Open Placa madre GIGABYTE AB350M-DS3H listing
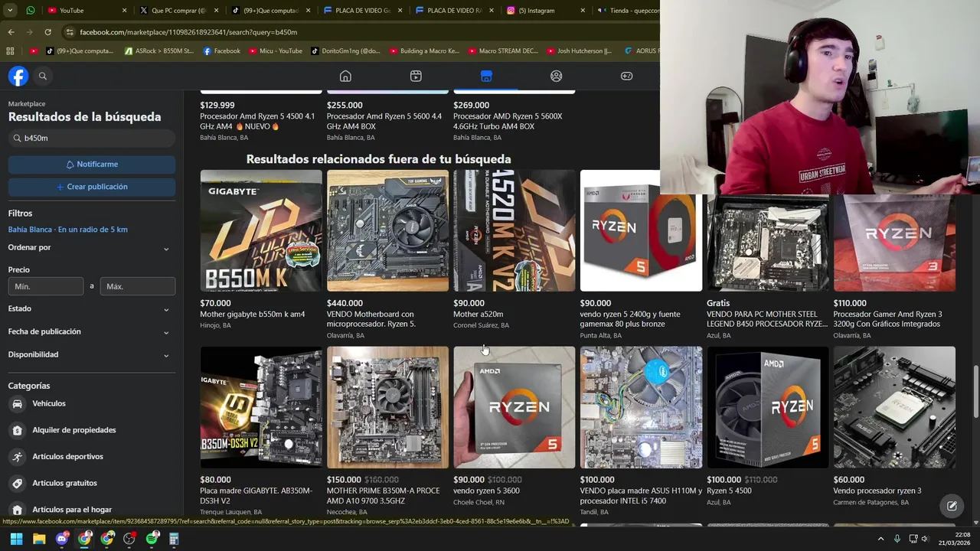 [261, 407]
